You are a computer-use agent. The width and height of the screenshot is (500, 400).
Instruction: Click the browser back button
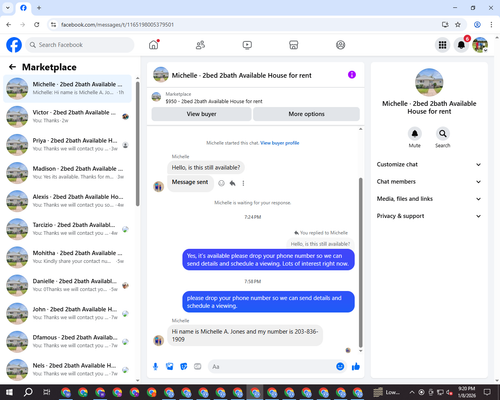click(x=9, y=25)
